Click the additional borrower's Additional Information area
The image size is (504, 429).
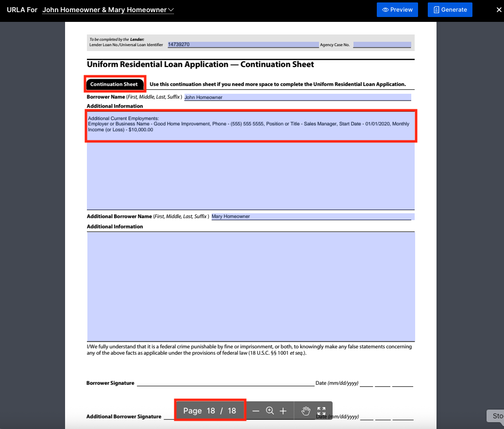(x=251, y=286)
